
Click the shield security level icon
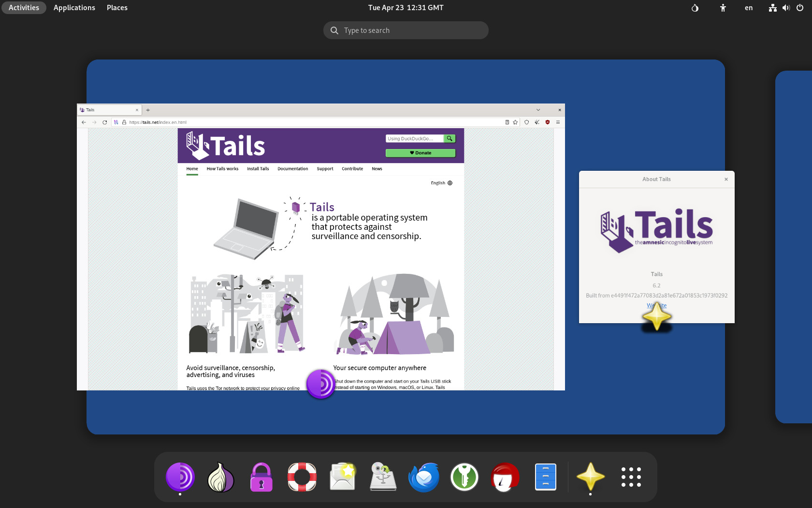527,122
